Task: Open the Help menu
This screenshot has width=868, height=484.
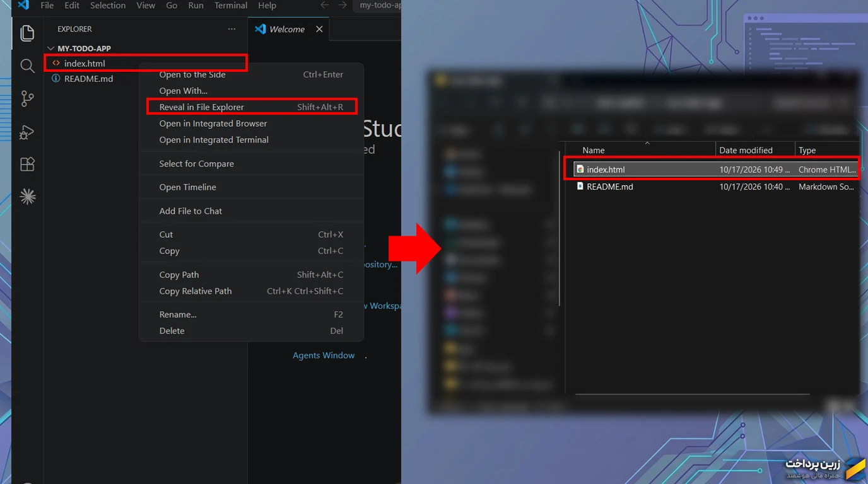Action: coord(267,5)
